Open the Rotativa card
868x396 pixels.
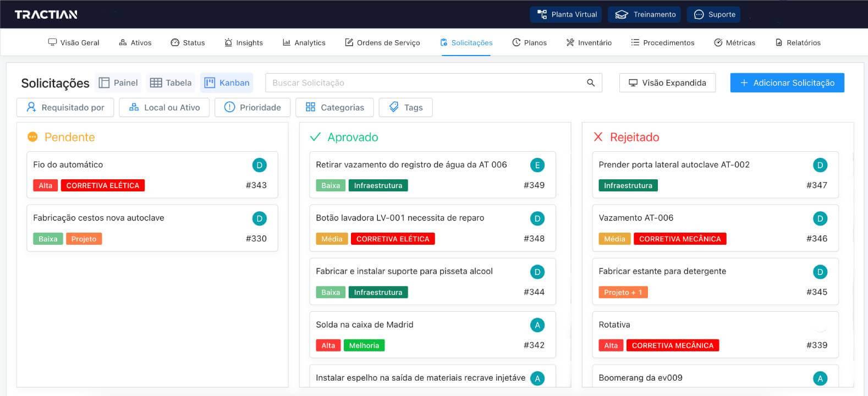pyautogui.click(x=715, y=335)
